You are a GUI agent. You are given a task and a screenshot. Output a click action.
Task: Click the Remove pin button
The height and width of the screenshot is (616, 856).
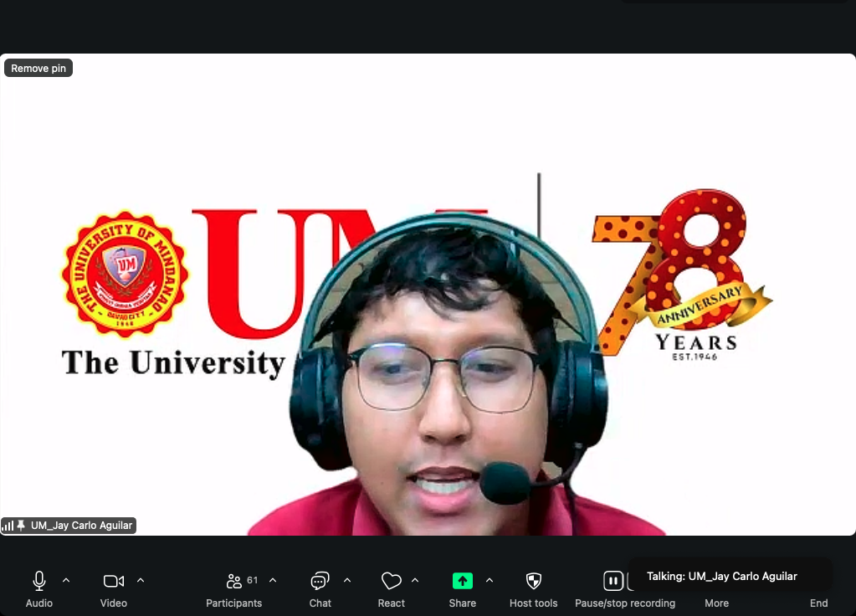(38, 69)
